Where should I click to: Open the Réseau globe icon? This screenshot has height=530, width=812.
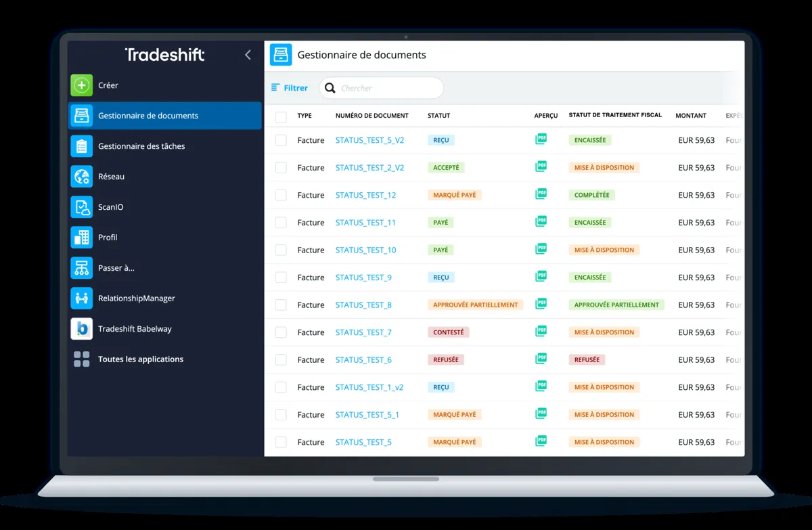click(x=82, y=177)
